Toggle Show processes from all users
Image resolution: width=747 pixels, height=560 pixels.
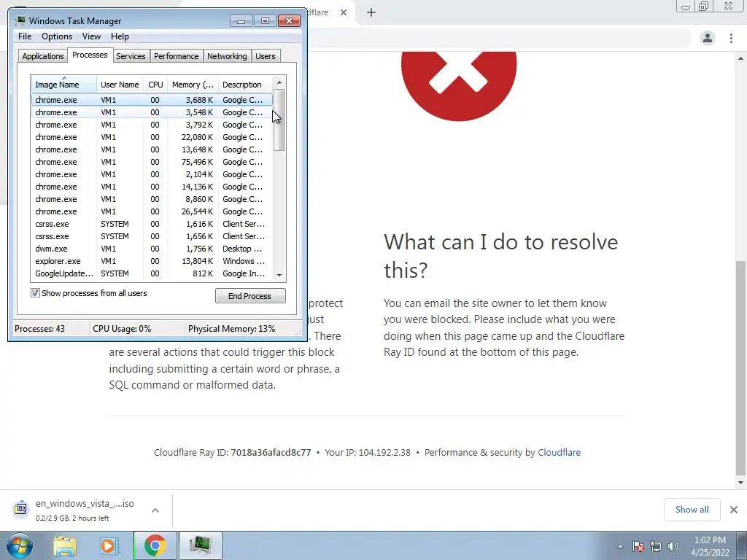pos(35,293)
